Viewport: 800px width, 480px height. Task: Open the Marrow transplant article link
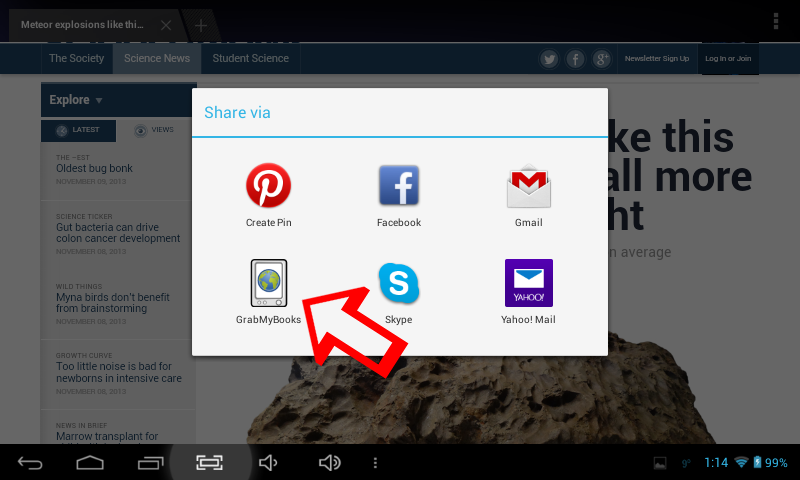(x=107, y=437)
